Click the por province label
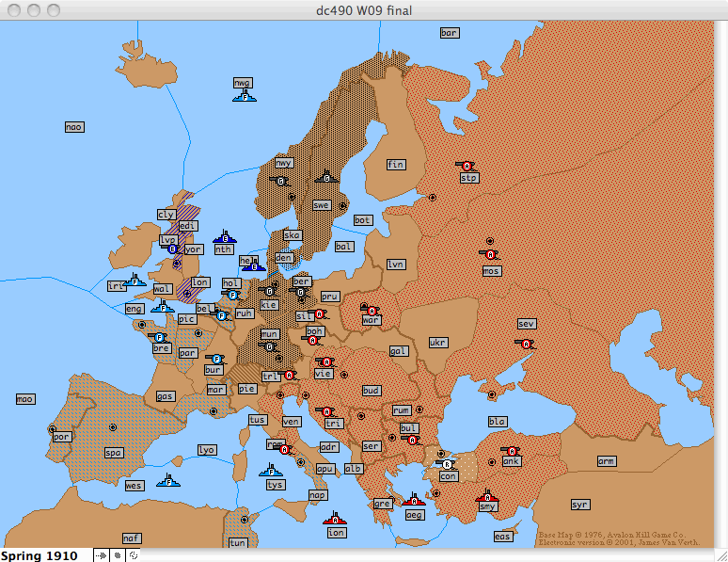This screenshot has width=728, height=562. click(x=61, y=437)
